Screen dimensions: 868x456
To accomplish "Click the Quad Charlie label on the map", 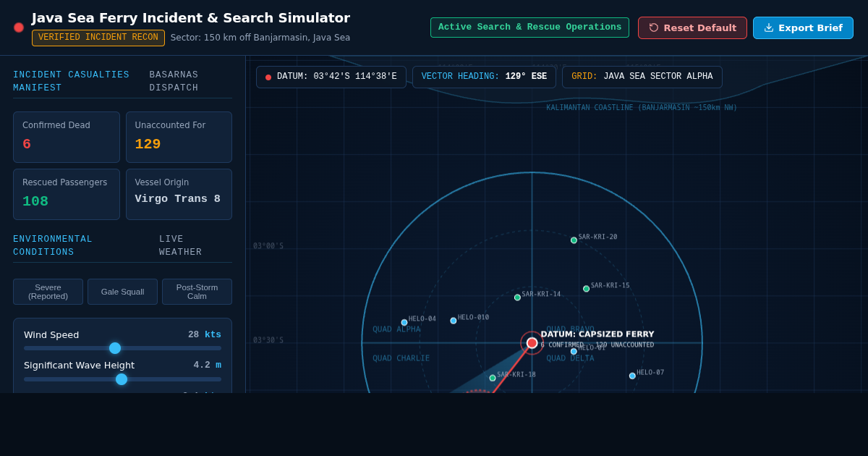I will pyautogui.click(x=401, y=358).
